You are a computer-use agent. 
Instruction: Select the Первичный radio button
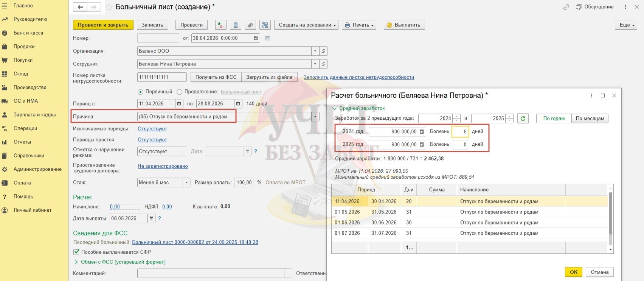click(x=141, y=92)
